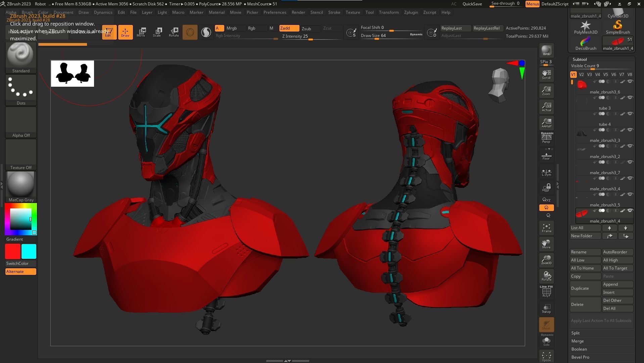The height and width of the screenshot is (363, 644).
Task: Click the All To Target button
Action: pyautogui.click(x=616, y=268)
